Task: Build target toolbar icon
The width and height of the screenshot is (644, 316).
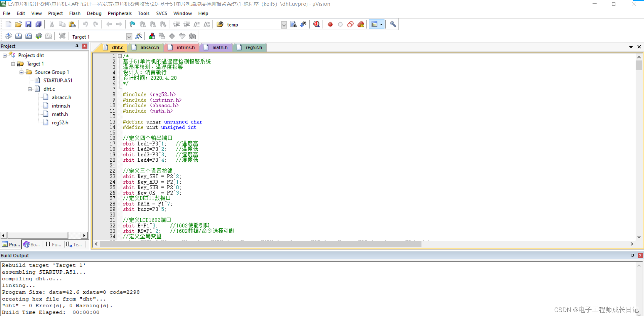Action: coord(18,36)
